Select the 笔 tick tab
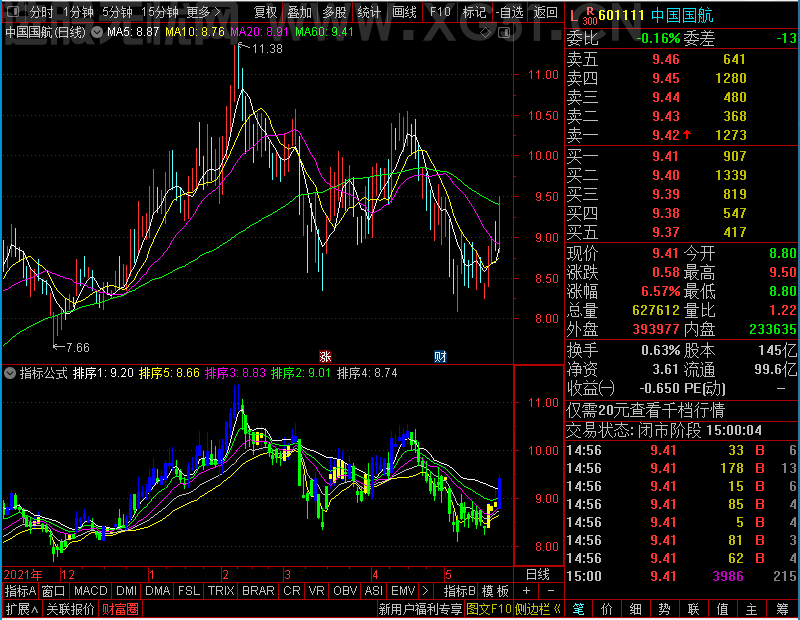800x620 pixels. coord(578,609)
